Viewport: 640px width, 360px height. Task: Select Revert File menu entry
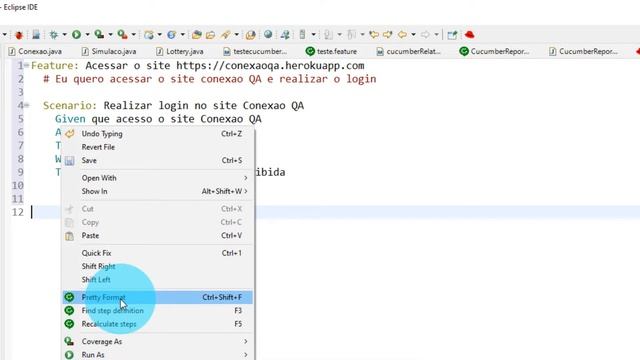(x=158, y=147)
